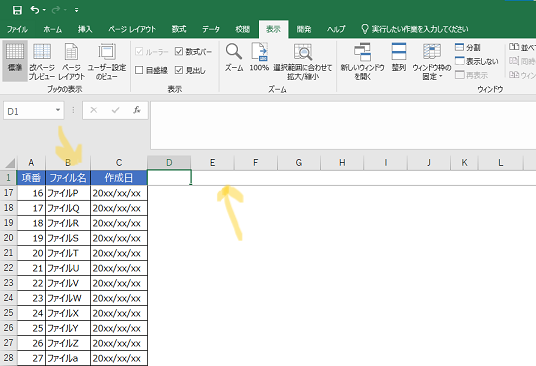Click cell containing ファイルW
Viewport: 536px width, 366px height.
(x=68, y=298)
